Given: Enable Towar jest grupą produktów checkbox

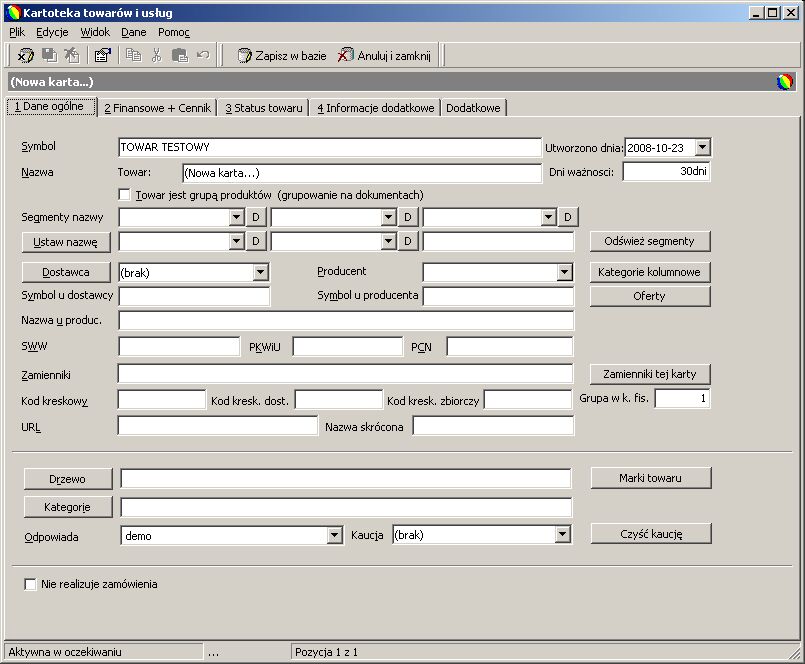Looking at the screenshot, I should (124, 195).
